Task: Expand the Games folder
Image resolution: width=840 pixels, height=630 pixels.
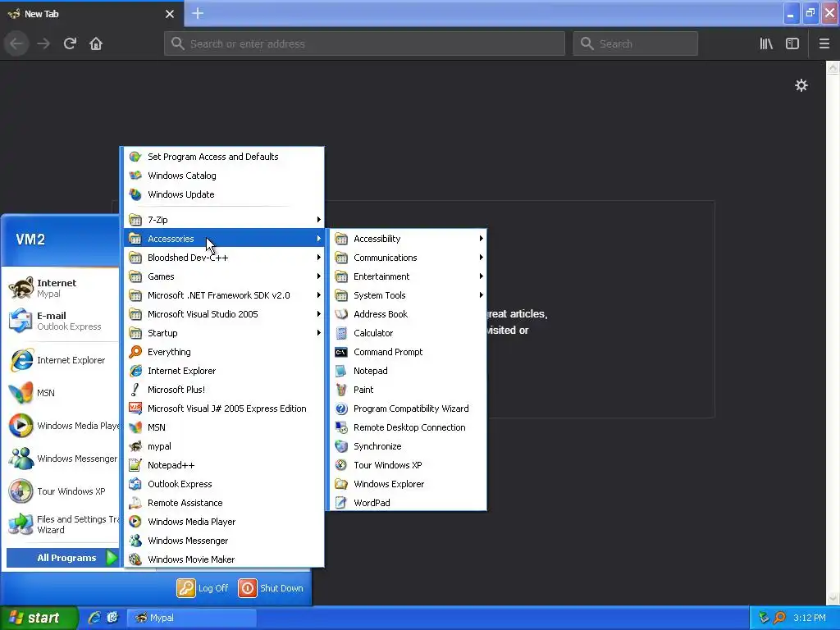Action: click(224, 276)
